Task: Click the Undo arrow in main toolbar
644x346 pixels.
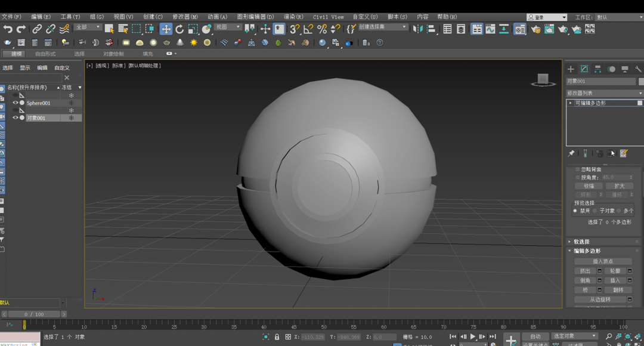Action: [x=8, y=29]
